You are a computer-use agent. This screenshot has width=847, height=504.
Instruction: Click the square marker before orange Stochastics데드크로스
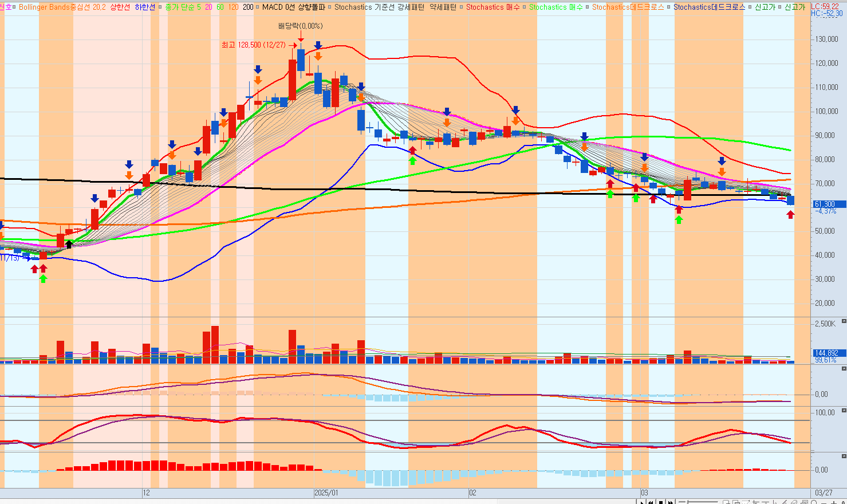588,7
